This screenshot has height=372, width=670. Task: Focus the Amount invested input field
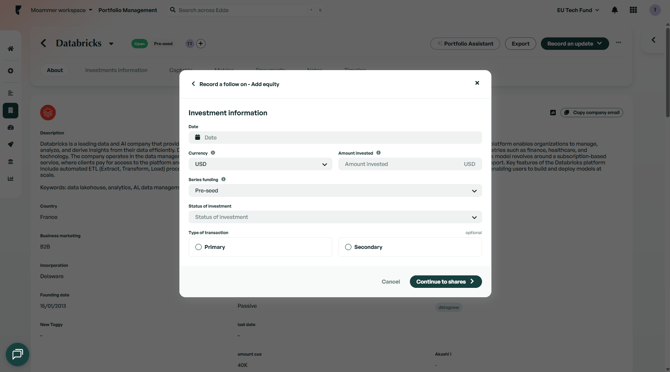pos(410,164)
